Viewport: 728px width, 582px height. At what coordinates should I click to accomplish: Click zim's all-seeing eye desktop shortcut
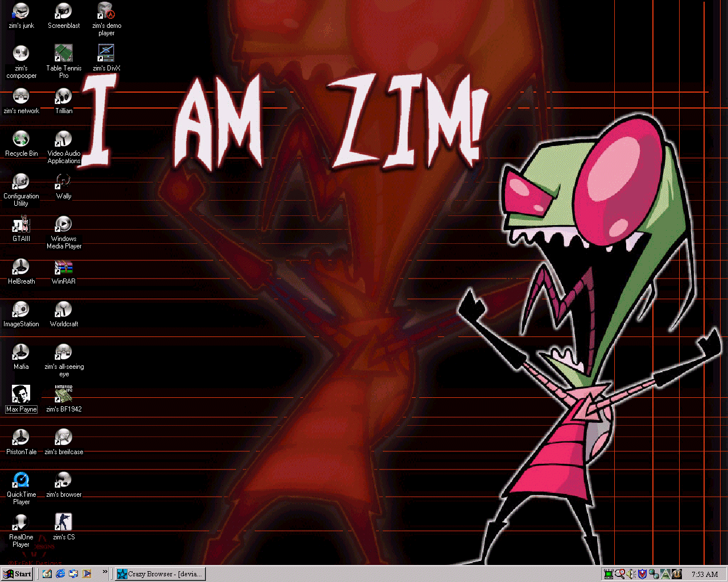click(64, 360)
